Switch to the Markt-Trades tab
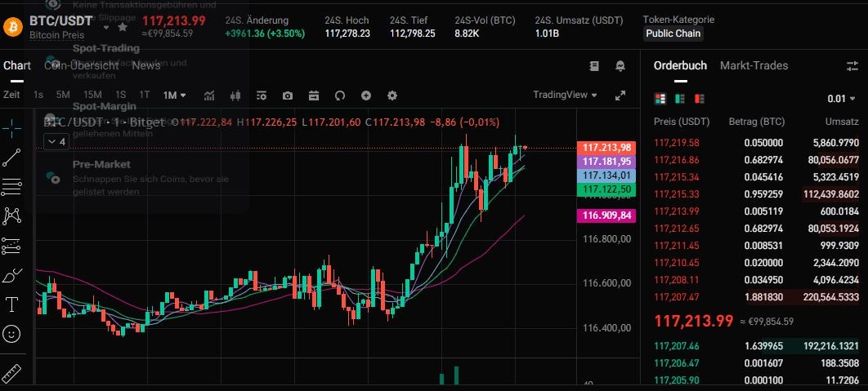The height and width of the screenshot is (391, 868). (x=754, y=65)
